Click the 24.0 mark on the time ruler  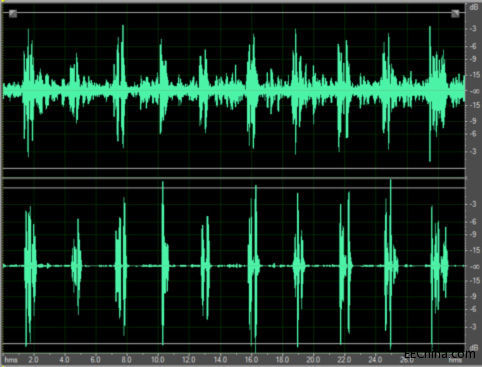[375, 360]
